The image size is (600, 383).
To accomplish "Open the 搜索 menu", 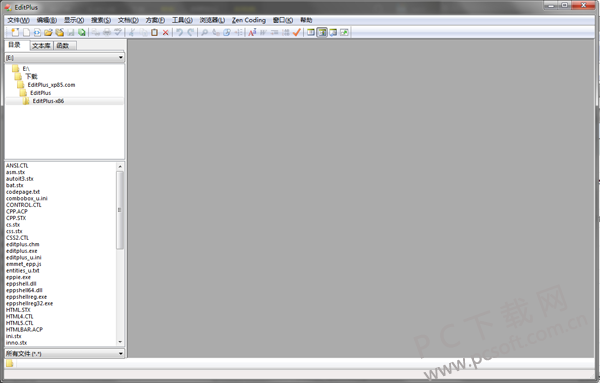I will (101, 20).
